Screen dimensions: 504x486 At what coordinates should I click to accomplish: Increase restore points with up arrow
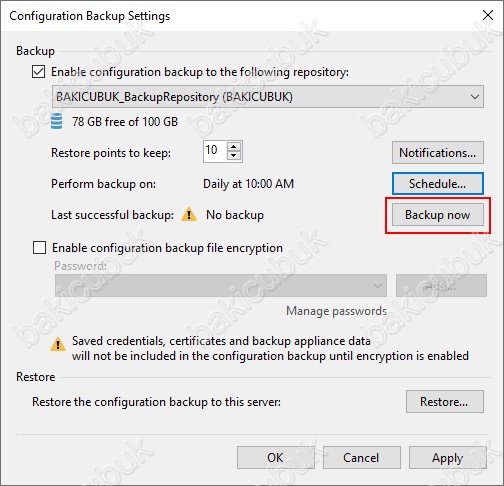tap(234, 146)
